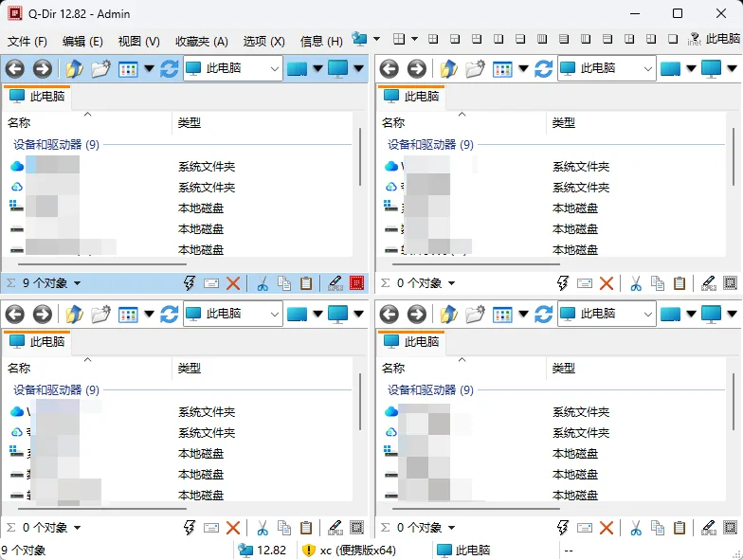Viewport: 743px width, 560px height.
Task: Open the 文件 (F) menu
Action: pos(27,42)
